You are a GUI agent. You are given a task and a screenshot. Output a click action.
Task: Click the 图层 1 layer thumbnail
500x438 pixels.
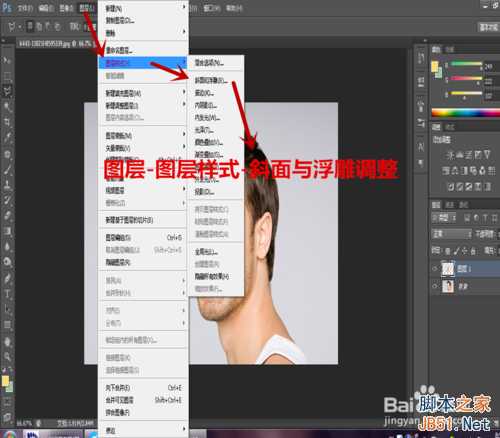[448, 269]
